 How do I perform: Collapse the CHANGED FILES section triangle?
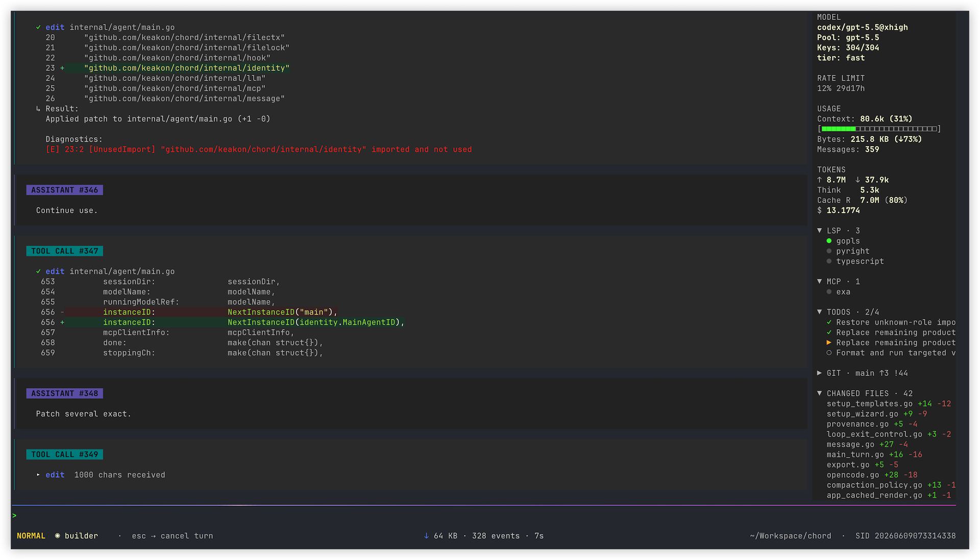(x=820, y=393)
